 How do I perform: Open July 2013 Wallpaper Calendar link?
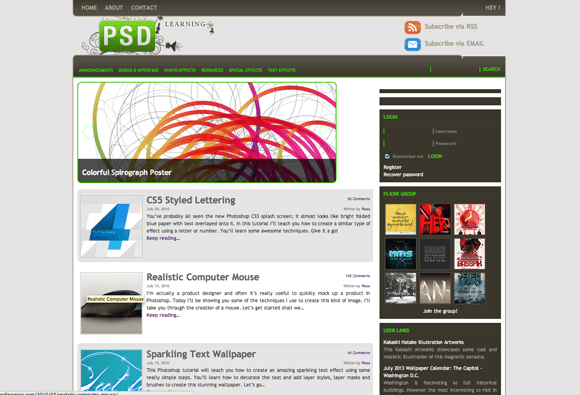click(433, 372)
